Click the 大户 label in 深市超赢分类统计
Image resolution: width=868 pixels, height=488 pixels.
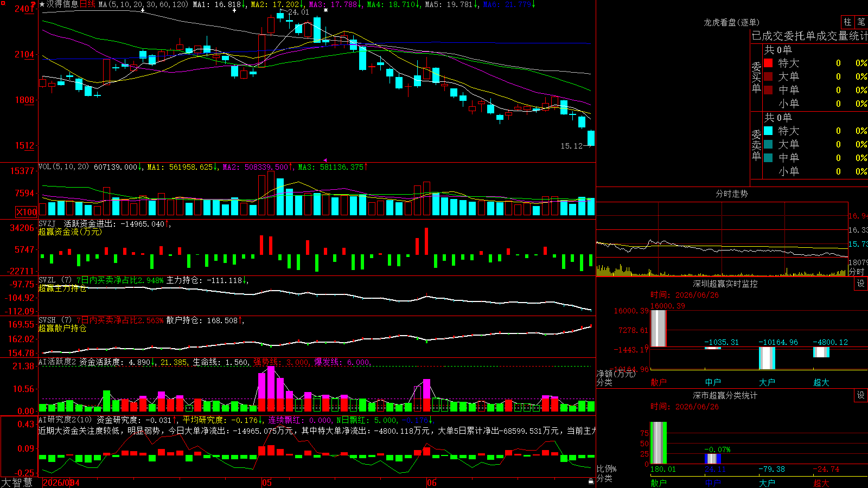pos(767,483)
